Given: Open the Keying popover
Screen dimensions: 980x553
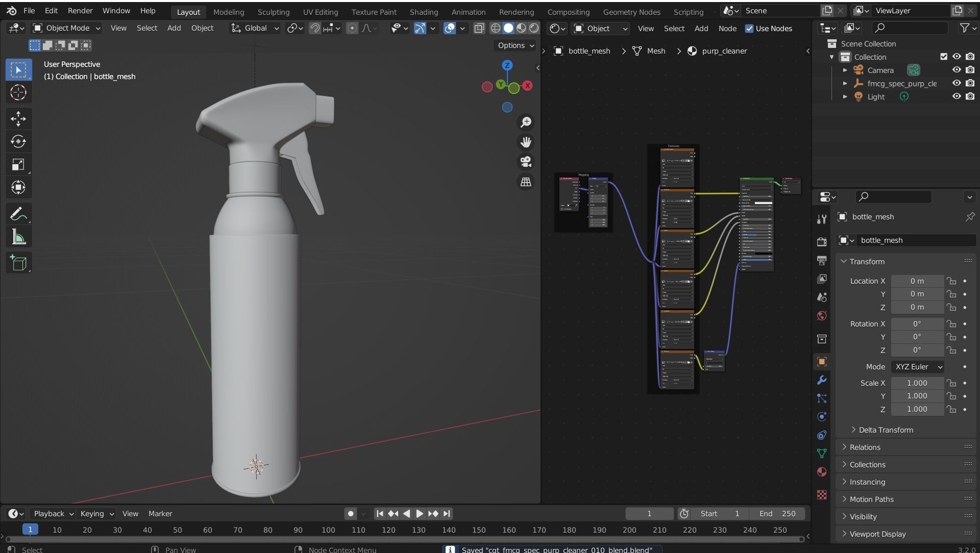Looking at the screenshot, I should click(96, 514).
